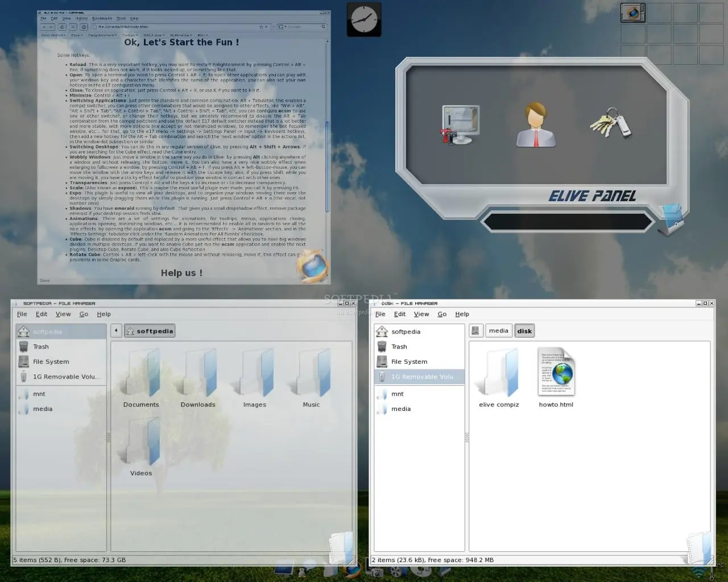Screen dimensions: 728x582
Task: Click the softpedia path button
Action: coord(150,331)
